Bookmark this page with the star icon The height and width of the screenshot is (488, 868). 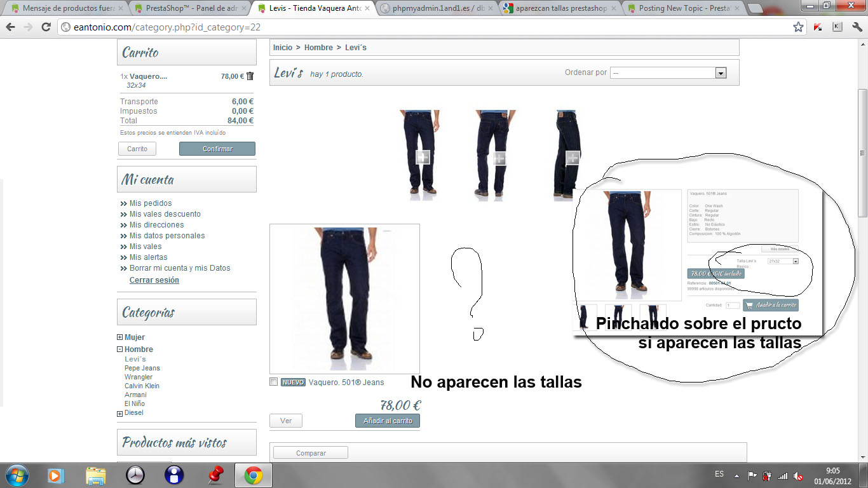pos(798,27)
